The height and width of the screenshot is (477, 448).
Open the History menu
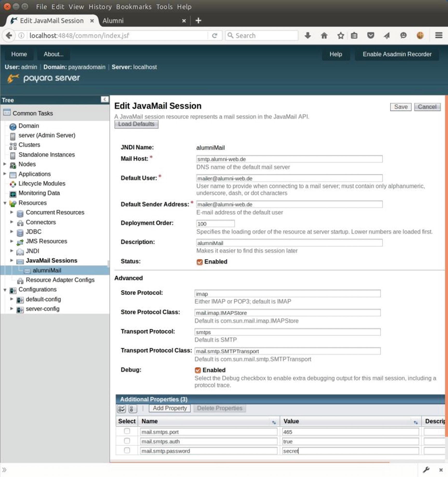[100, 7]
